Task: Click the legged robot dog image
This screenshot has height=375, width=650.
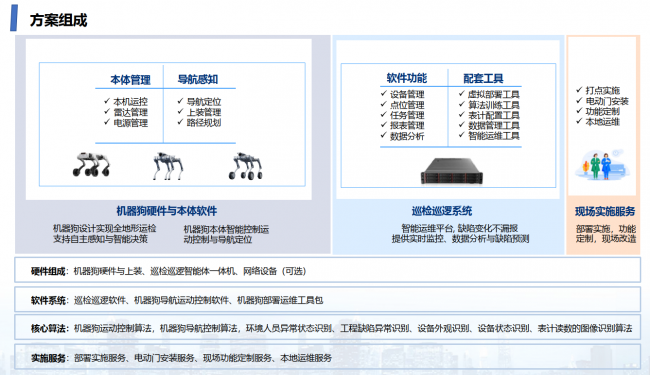Action: tap(168, 166)
